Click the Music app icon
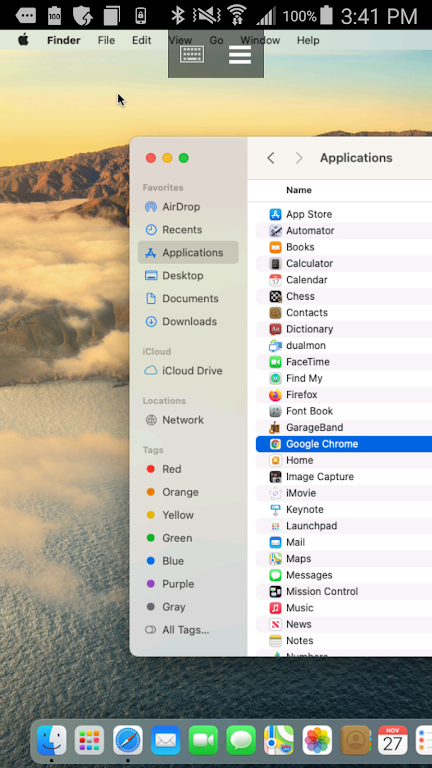 (x=275, y=608)
